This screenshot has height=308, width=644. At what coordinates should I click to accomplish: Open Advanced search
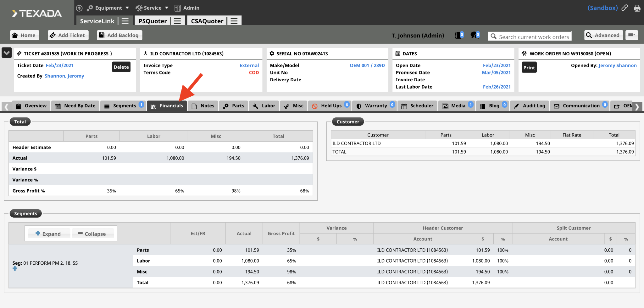[x=603, y=35]
